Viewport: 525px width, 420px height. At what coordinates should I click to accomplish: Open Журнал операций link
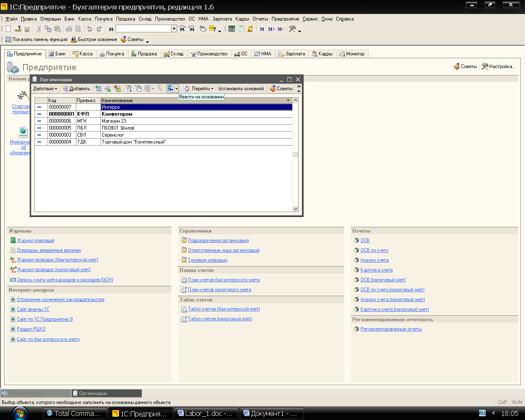(36, 240)
